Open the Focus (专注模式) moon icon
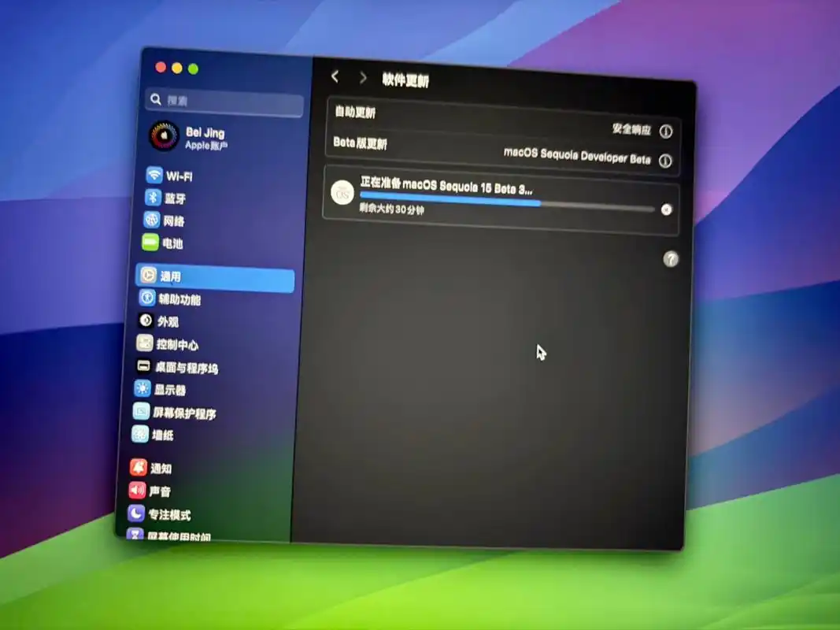 click(135, 513)
